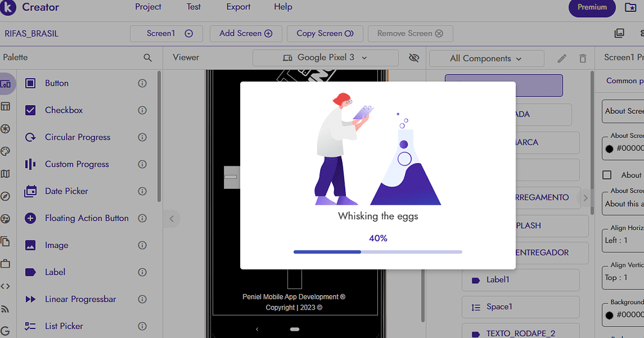Select the compass Sensors category icon
Viewport: 644px width, 338px height.
click(5, 196)
